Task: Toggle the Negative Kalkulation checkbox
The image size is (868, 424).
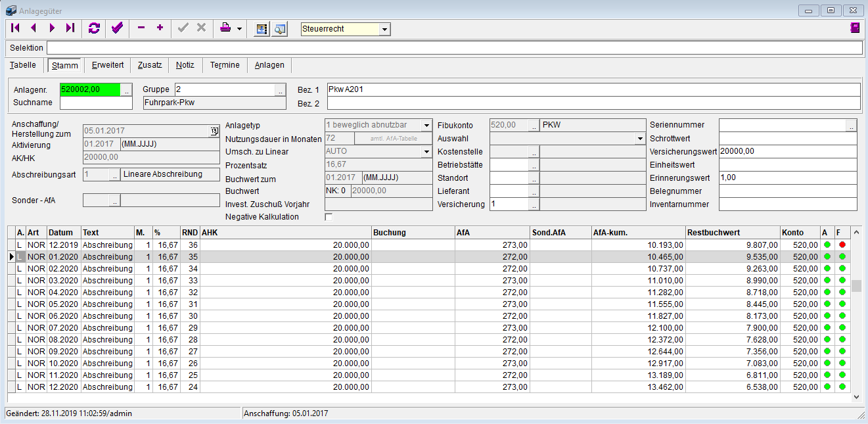Action: pos(329,217)
